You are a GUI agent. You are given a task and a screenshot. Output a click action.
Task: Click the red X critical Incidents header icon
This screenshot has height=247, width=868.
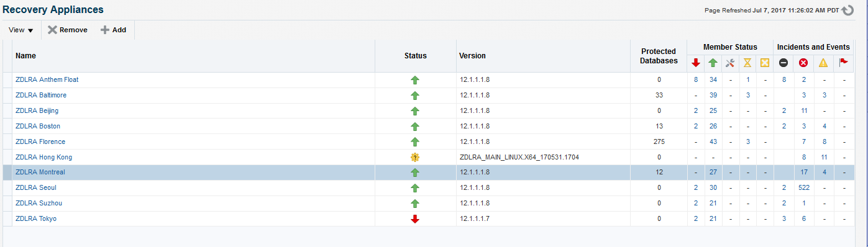coord(803,63)
